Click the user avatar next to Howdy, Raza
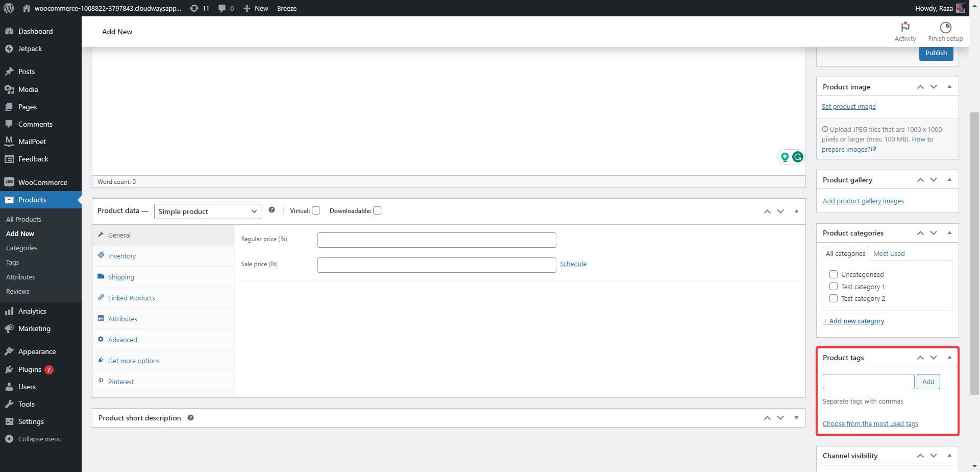This screenshot has width=980, height=472. (960, 8)
